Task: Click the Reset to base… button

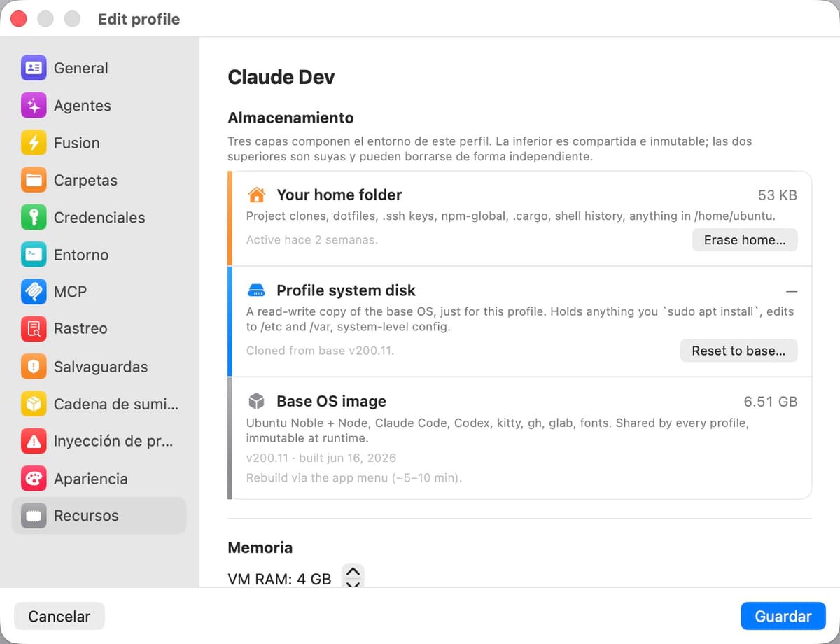Action: click(738, 351)
